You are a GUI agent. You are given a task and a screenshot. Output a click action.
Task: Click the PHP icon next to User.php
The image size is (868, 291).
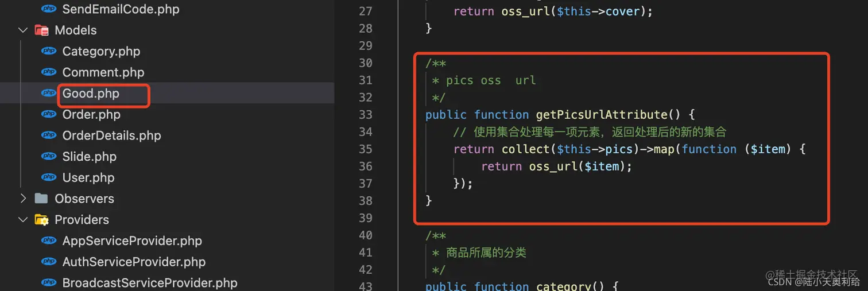pyautogui.click(x=49, y=177)
